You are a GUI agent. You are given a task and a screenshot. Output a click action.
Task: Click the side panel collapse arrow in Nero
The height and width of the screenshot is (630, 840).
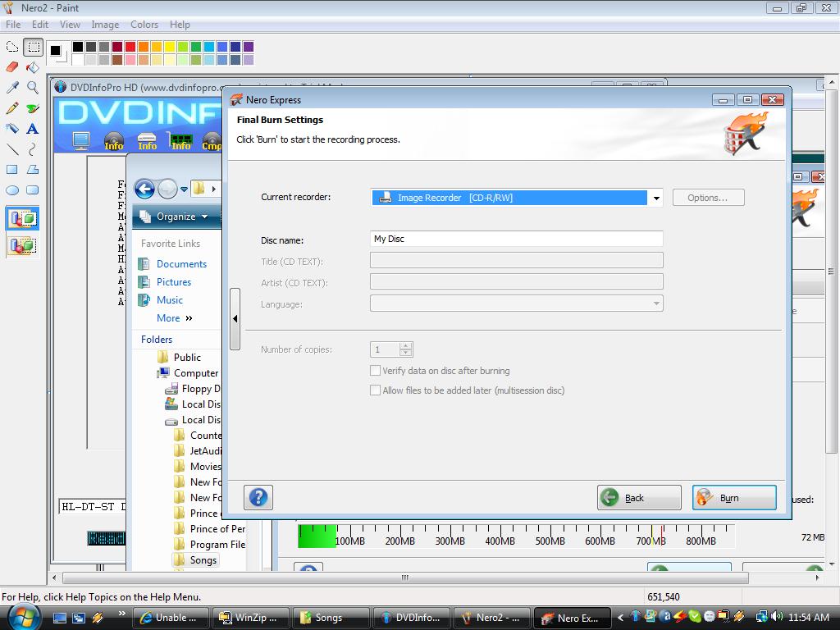235,319
